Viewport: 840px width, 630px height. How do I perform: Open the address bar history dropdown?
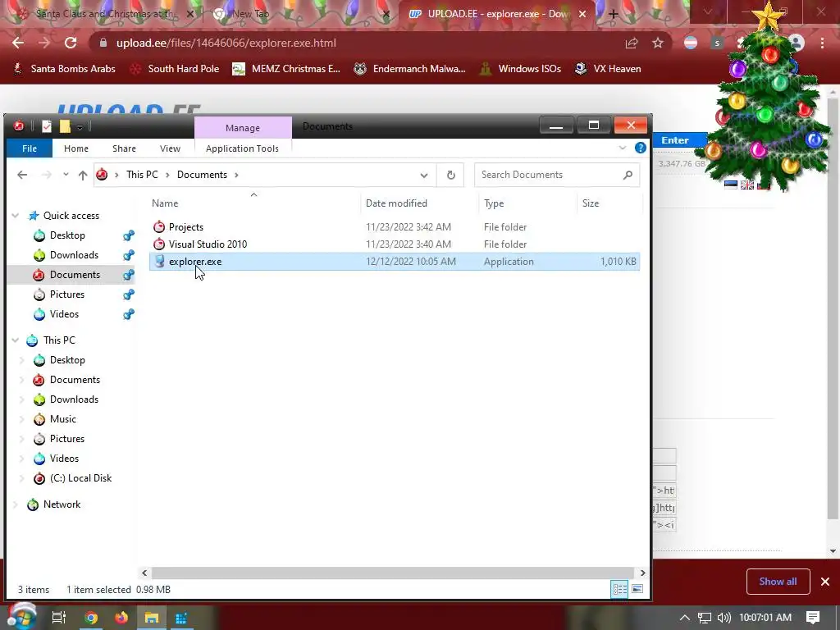(424, 175)
